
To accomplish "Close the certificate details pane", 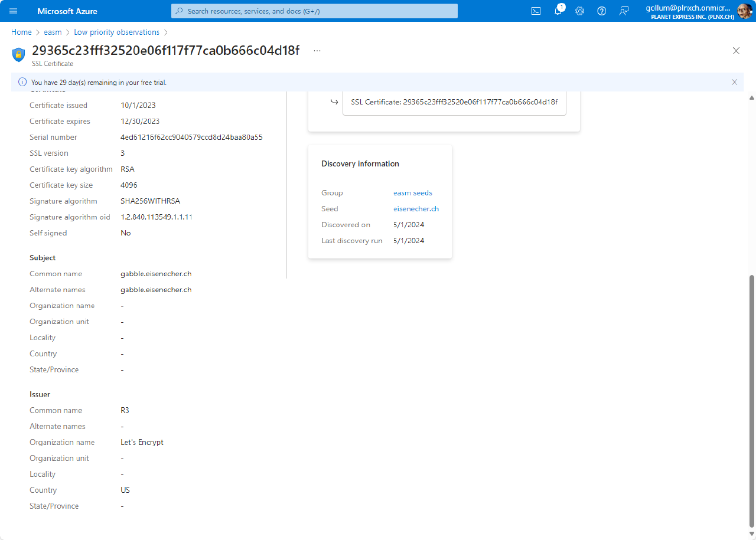I will click(736, 51).
